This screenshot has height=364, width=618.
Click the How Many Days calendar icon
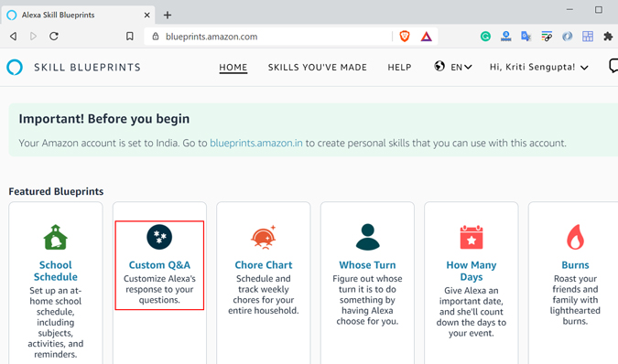pos(472,237)
